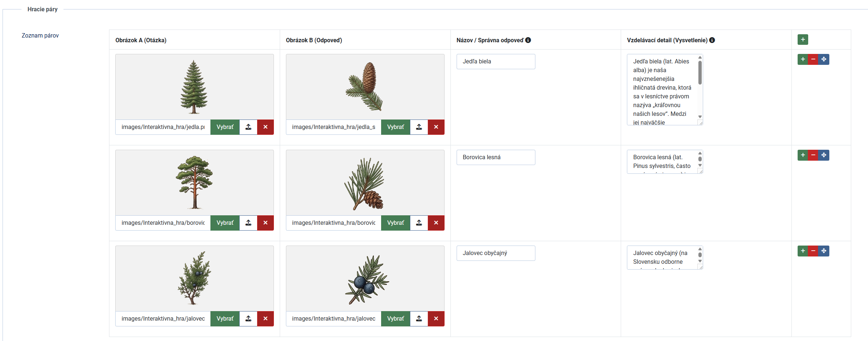Add row after Borovica lesná pair
868x341 pixels.
[x=803, y=155]
